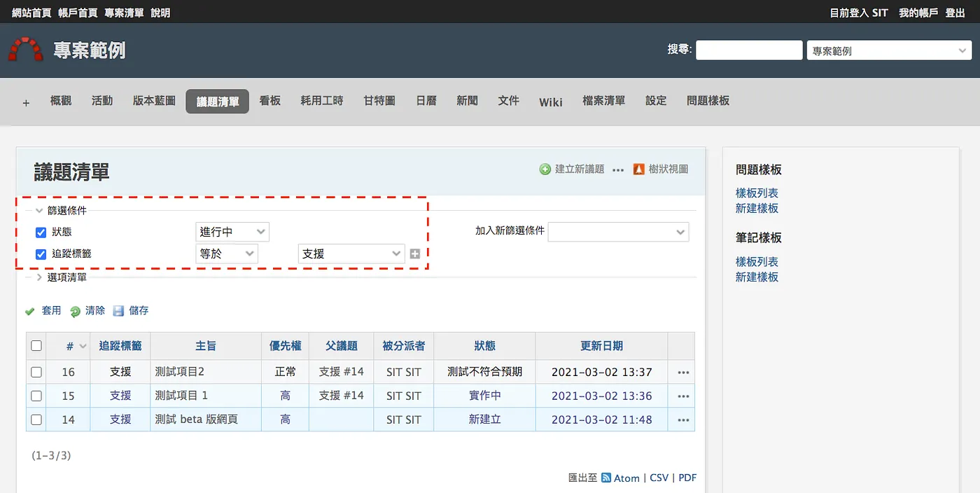Open actions menu for issue 16 row
The image size is (980, 493).
(684, 373)
